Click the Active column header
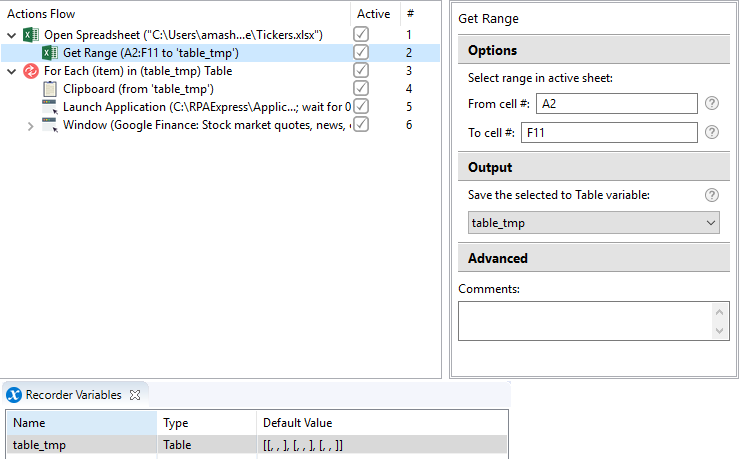The width and height of the screenshot is (739, 459). click(x=374, y=14)
